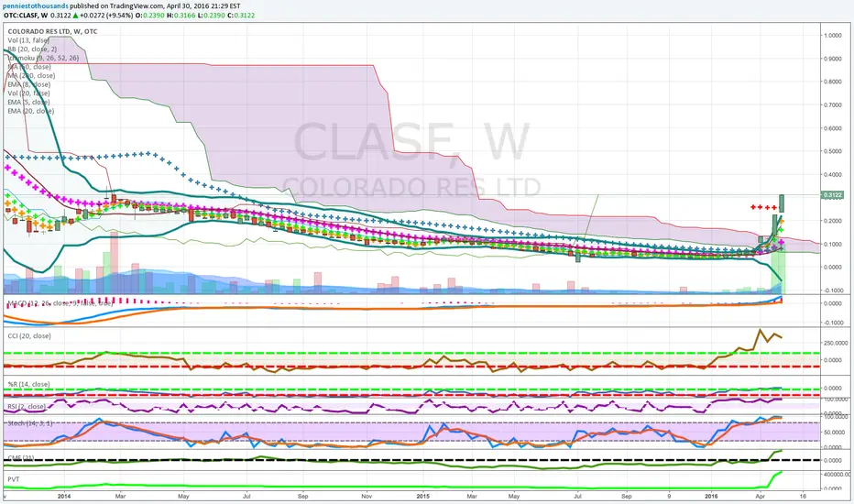854x504 pixels.
Task: Click the 0.9000 price axis label
Action: point(833,59)
